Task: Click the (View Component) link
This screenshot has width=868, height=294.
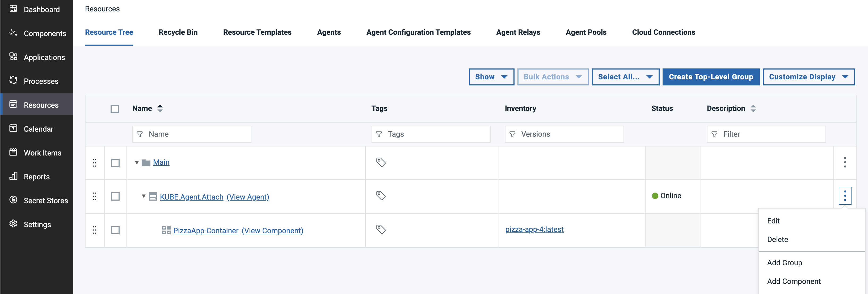Action: click(272, 231)
